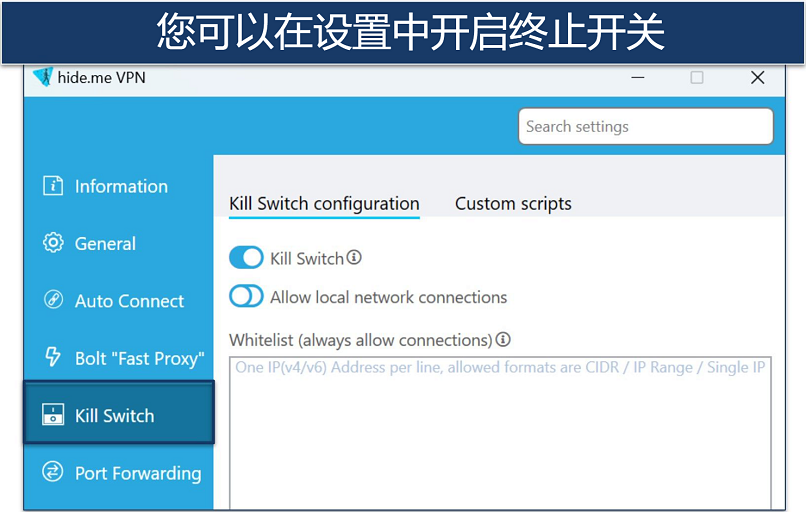The height and width of the screenshot is (512, 806).
Task: Minimize the hide.me VPN window
Action: (637, 78)
